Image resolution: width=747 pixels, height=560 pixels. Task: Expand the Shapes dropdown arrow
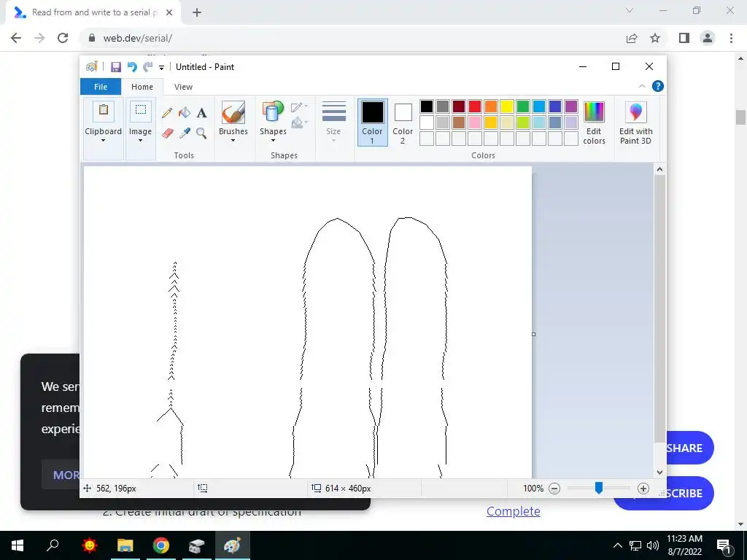(x=273, y=141)
